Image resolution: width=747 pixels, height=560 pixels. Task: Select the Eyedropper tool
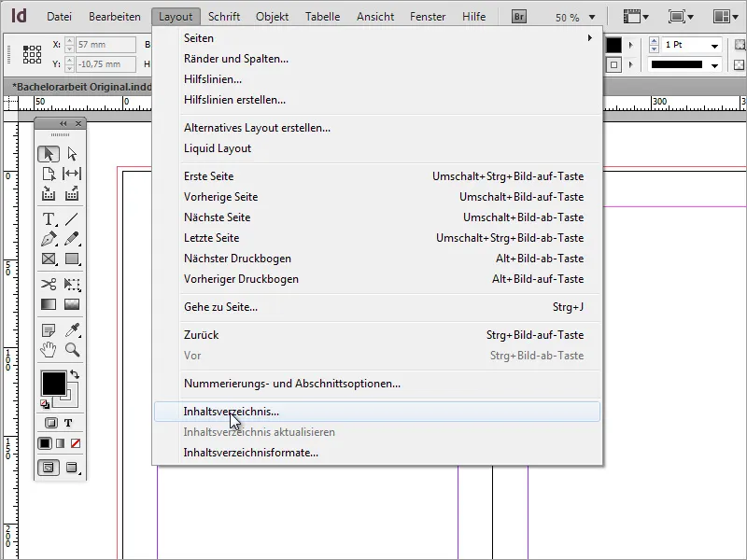point(72,329)
